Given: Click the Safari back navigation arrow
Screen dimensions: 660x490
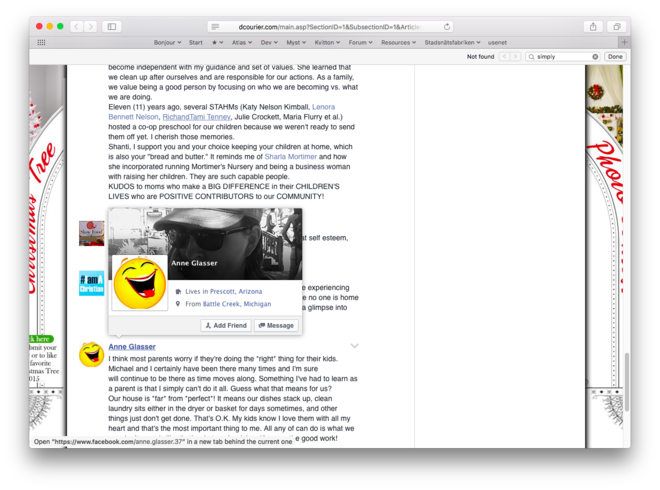Looking at the screenshot, I should (77, 26).
